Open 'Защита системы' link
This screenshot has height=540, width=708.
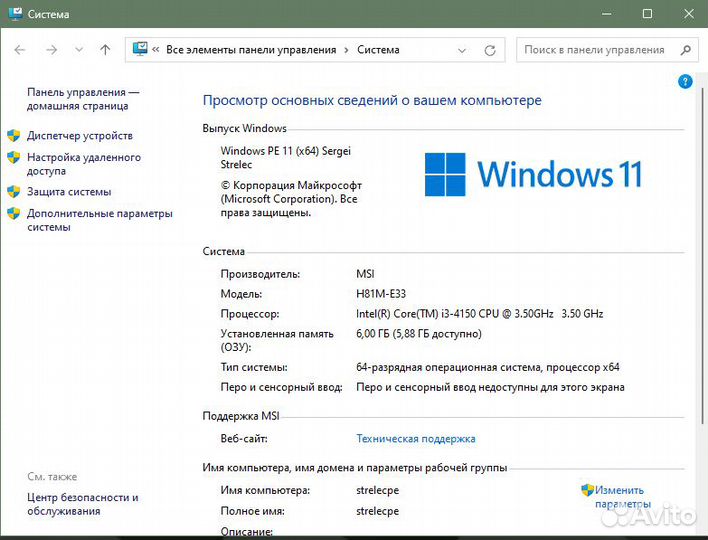click(69, 192)
